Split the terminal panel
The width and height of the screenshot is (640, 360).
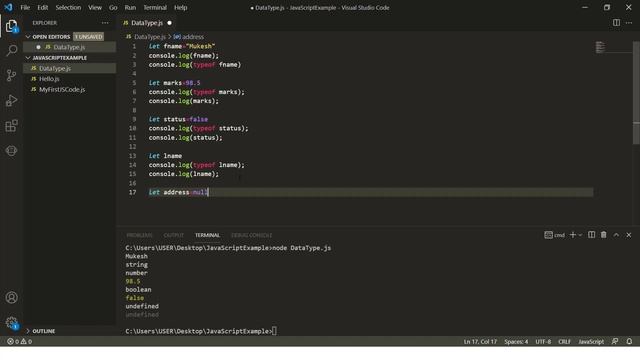click(x=591, y=235)
